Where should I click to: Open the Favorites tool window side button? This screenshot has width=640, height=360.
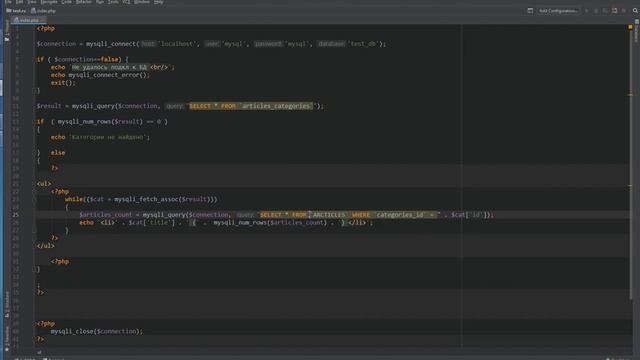point(7,338)
